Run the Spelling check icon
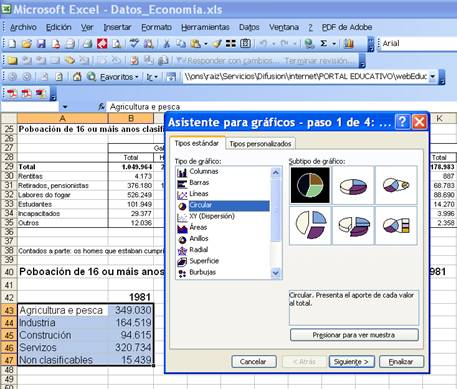Viewport: 457px width, 389px height. tap(134, 44)
